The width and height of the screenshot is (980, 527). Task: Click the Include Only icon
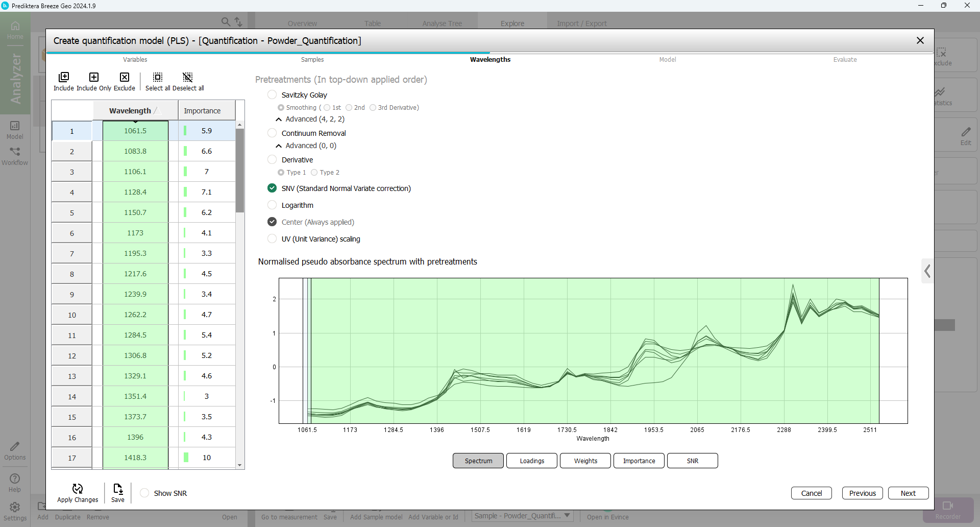tap(94, 78)
